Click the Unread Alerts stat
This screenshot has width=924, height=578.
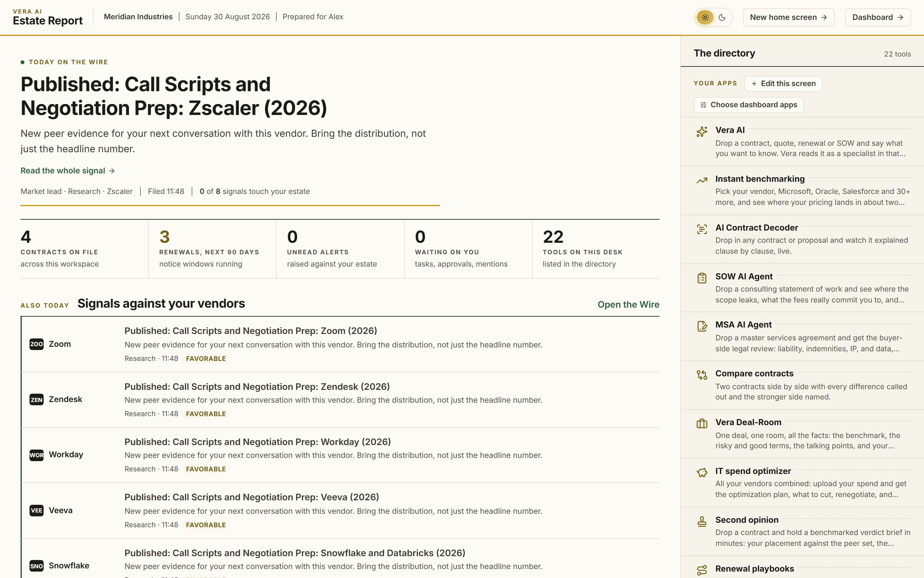coord(340,249)
